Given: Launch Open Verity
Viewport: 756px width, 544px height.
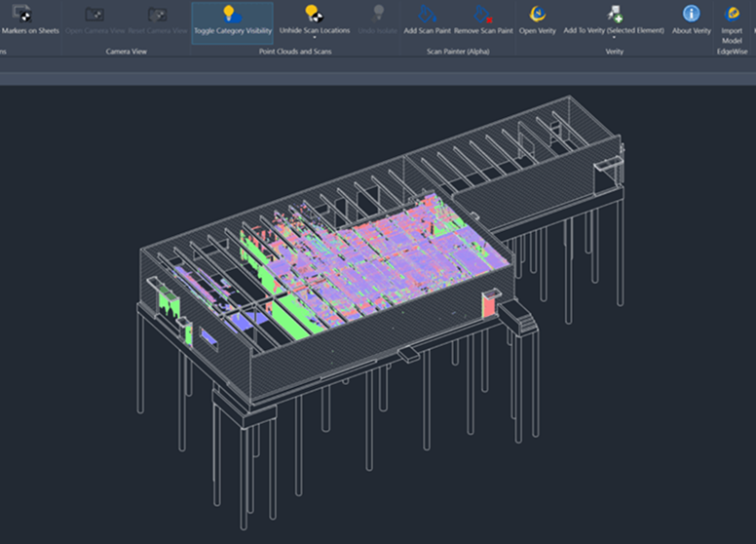Looking at the screenshot, I should (537, 20).
